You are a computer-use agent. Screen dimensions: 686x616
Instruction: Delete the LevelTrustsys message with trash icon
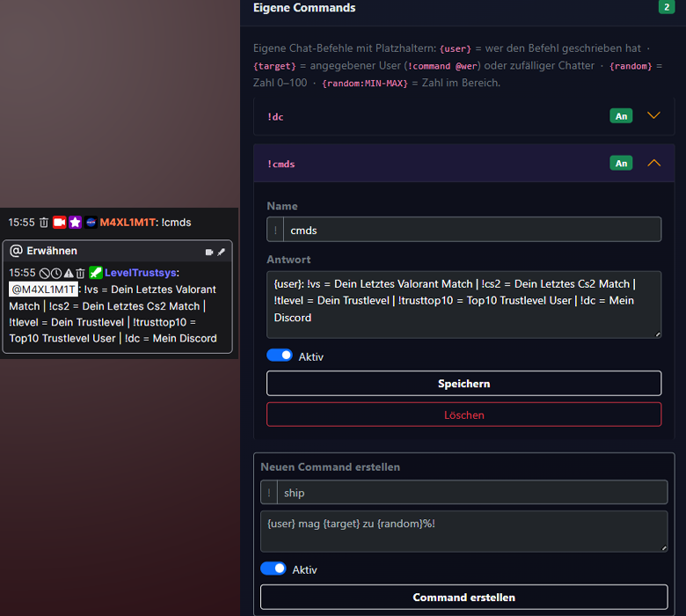80,273
